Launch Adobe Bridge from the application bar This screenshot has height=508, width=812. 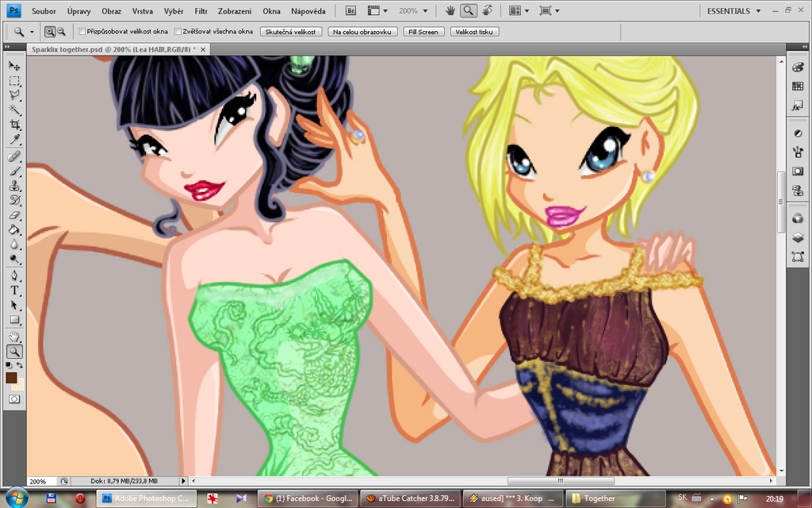(350, 10)
